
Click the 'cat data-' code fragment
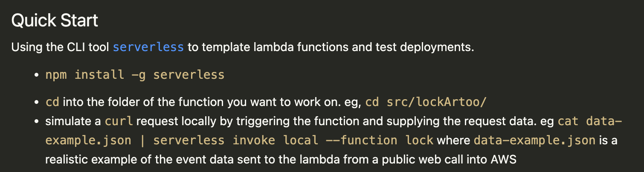[590, 121]
